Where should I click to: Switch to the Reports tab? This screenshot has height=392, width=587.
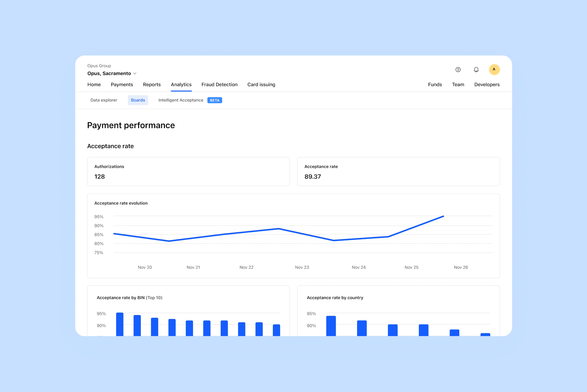point(152,84)
